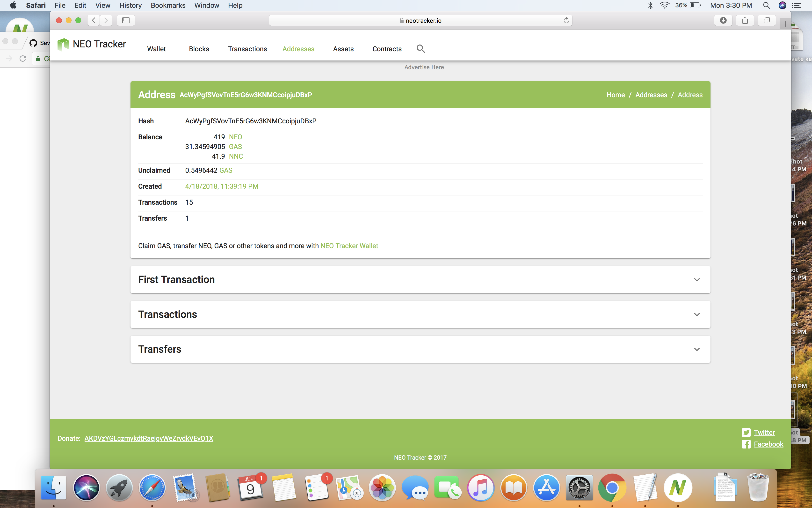Screen dimensions: 812x508
Task: Launch Siri from the Dock
Action: point(86,487)
